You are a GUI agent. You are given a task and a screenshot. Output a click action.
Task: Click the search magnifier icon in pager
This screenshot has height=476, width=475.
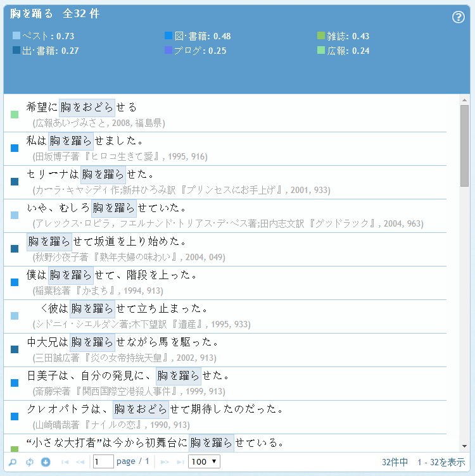[13, 461]
